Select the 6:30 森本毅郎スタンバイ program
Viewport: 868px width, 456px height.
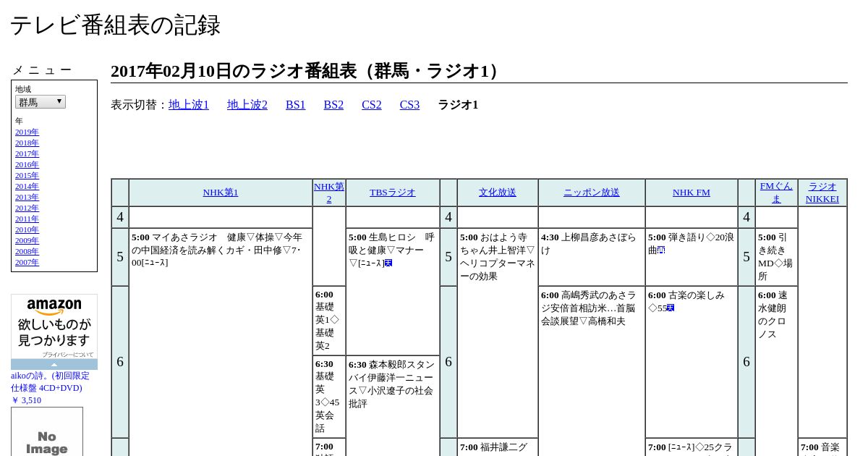pos(393,405)
